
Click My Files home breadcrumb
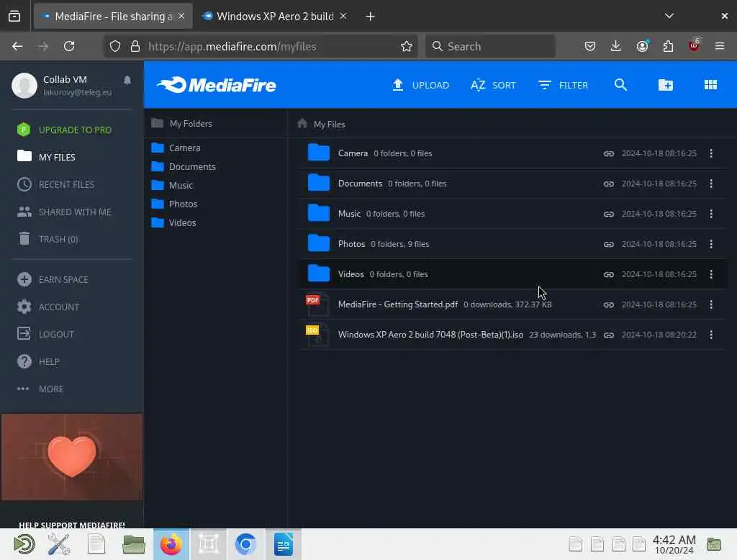[x=322, y=124]
